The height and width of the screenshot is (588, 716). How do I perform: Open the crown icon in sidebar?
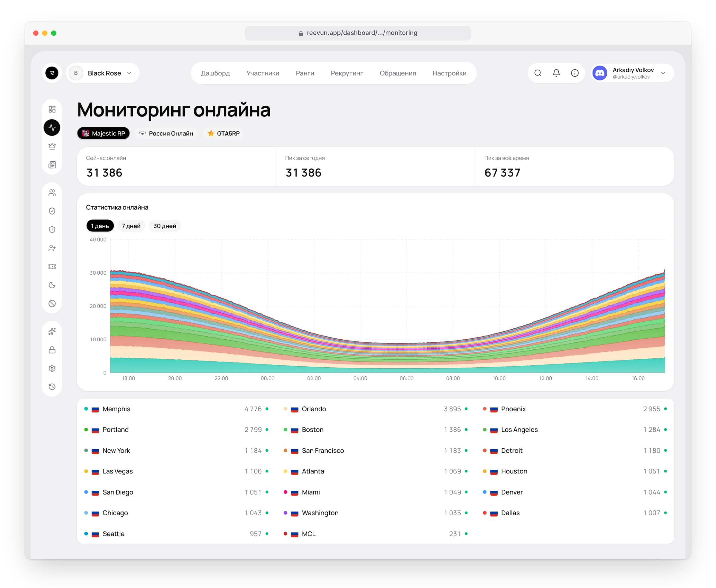(x=52, y=146)
